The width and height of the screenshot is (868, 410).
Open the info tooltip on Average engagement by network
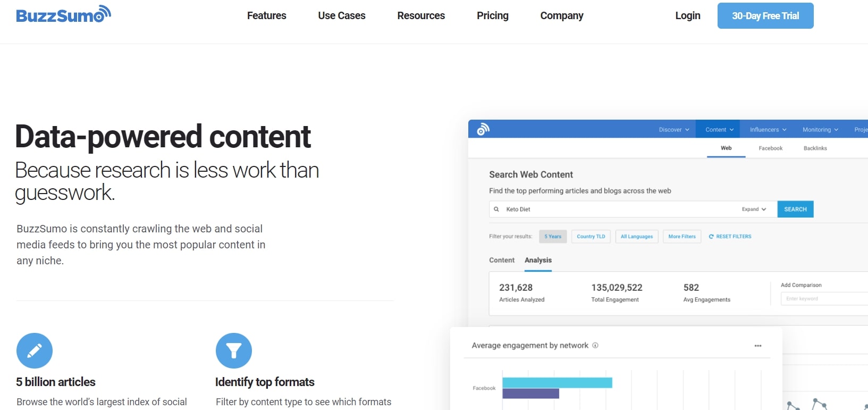coord(596,345)
